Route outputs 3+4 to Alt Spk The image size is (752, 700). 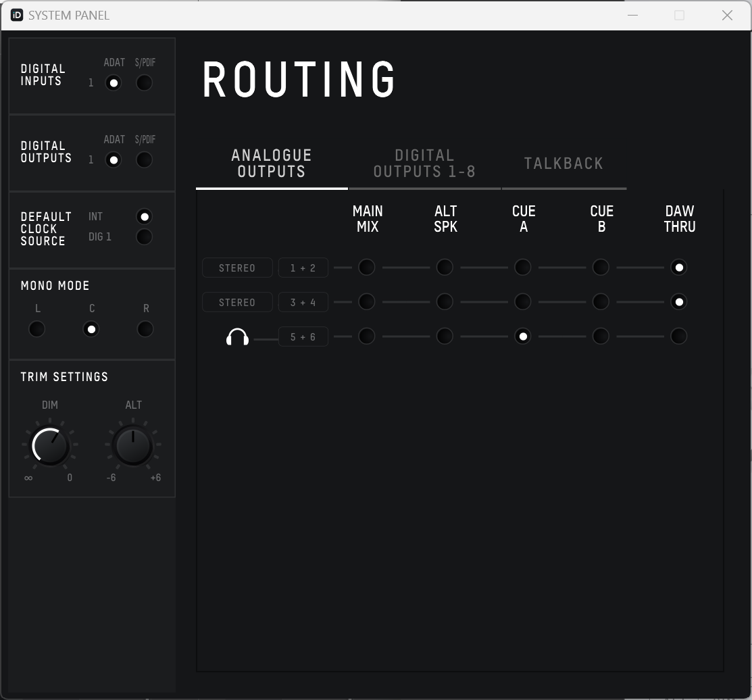pyautogui.click(x=445, y=302)
